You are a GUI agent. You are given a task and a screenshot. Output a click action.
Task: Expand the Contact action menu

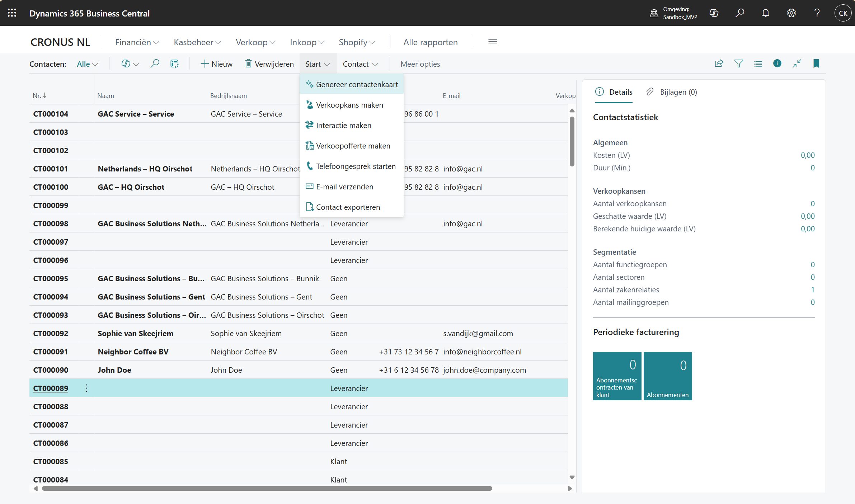pos(360,64)
